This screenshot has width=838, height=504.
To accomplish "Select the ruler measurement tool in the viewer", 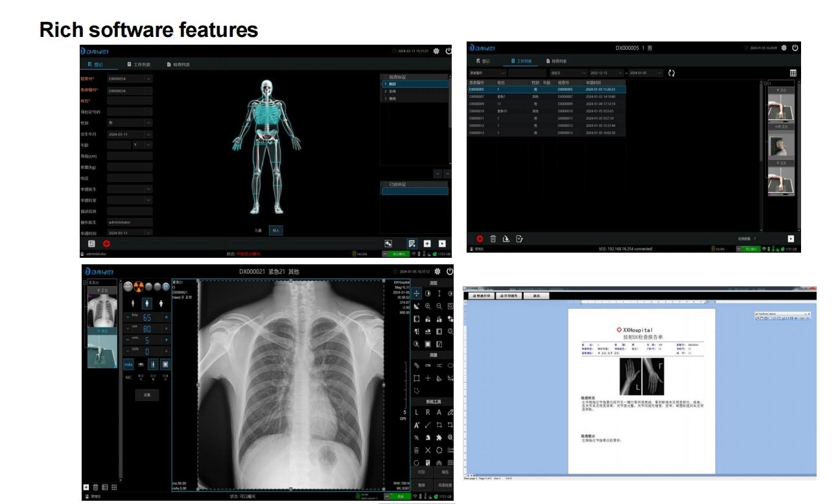I will point(417,365).
